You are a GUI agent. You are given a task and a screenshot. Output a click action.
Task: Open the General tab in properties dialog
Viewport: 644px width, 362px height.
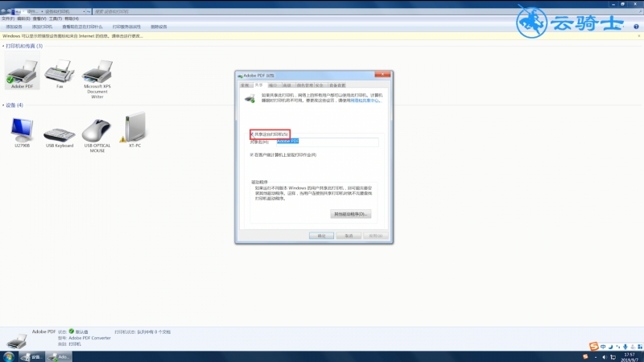click(245, 85)
